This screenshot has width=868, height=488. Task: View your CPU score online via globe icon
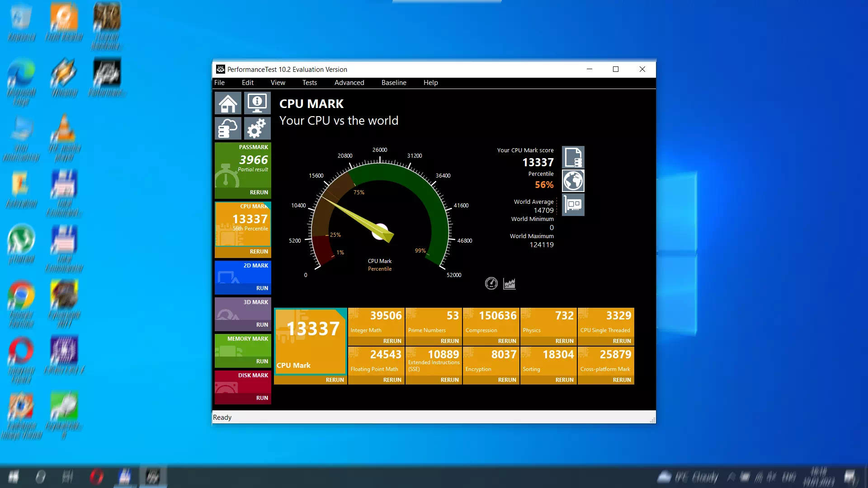click(573, 181)
